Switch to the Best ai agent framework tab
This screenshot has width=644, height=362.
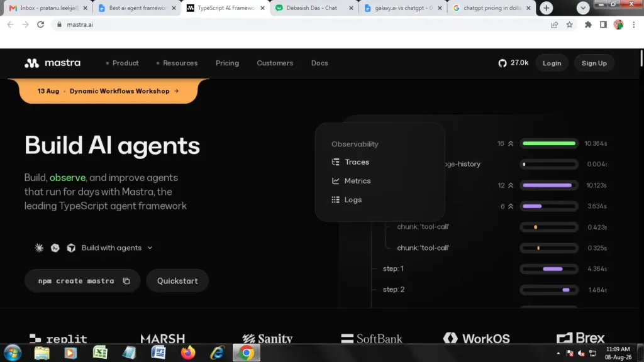[x=138, y=8]
